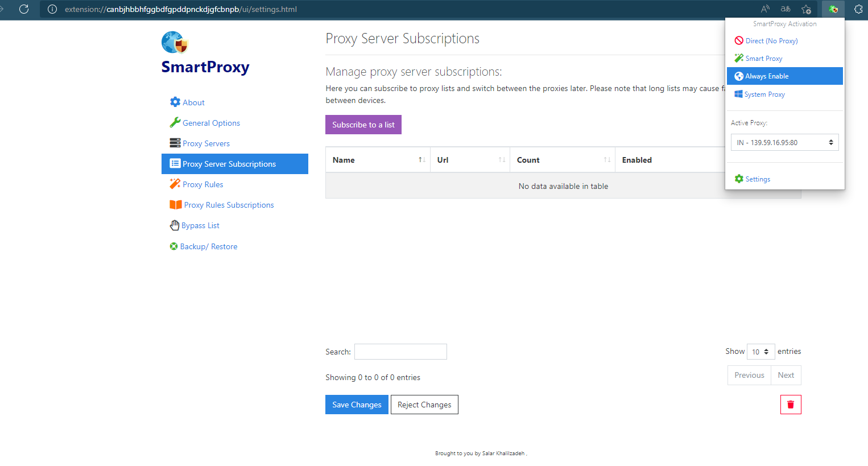Click the SmartProxy extension toolbar icon
The width and height of the screenshot is (868, 466).
pyautogui.click(x=833, y=9)
